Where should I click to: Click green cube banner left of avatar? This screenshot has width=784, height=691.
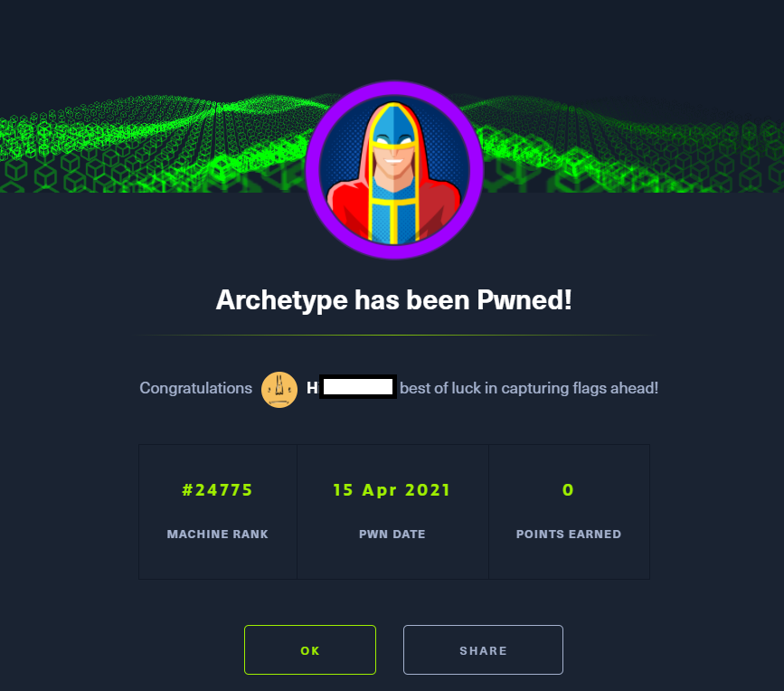pyautogui.click(x=150, y=144)
